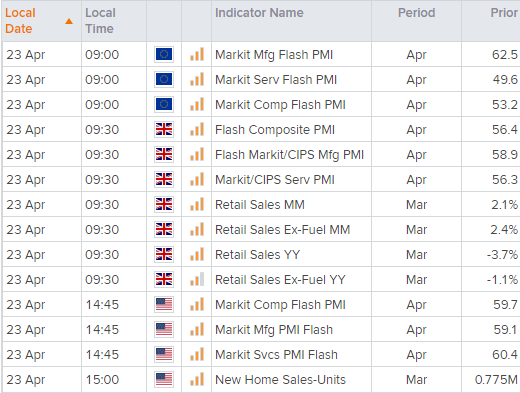
Task: Click the 0.775M prior value cell
Action: pyautogui.click(x=490, y=379)
